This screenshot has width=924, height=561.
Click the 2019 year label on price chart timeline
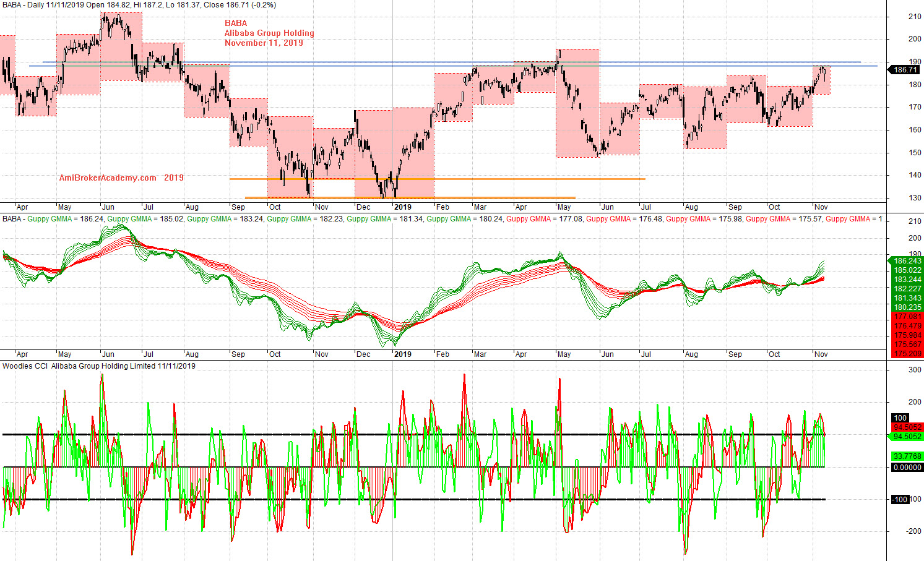pyautogui.click(x=403, y=207)
